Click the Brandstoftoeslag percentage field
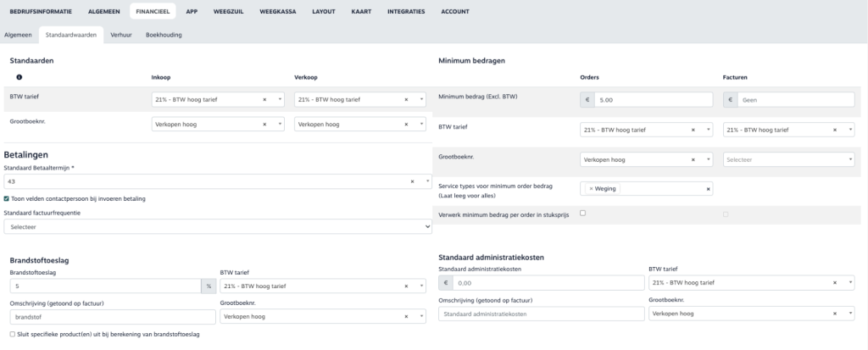Image resolution: width=868 pixels, height=350 pixels. (x=103, y=286)
